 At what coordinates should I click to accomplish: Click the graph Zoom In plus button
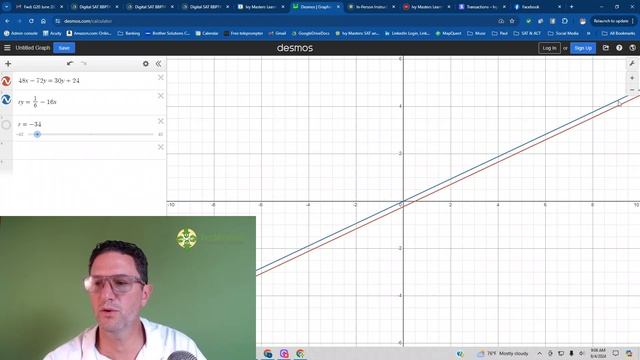(x=632, y=78)
